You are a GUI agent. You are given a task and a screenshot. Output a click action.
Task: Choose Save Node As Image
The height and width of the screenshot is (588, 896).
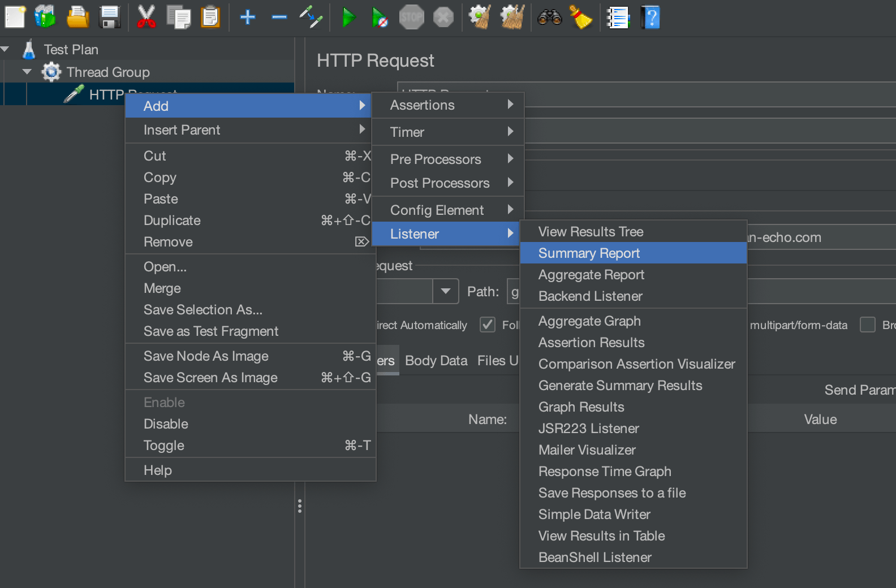coord(251,356)
